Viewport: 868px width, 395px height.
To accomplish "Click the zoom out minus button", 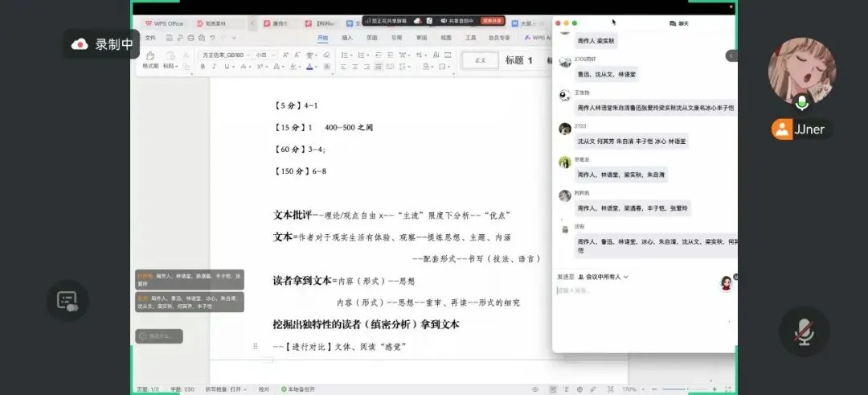I will pyautogui.click(x=653, y=389).
